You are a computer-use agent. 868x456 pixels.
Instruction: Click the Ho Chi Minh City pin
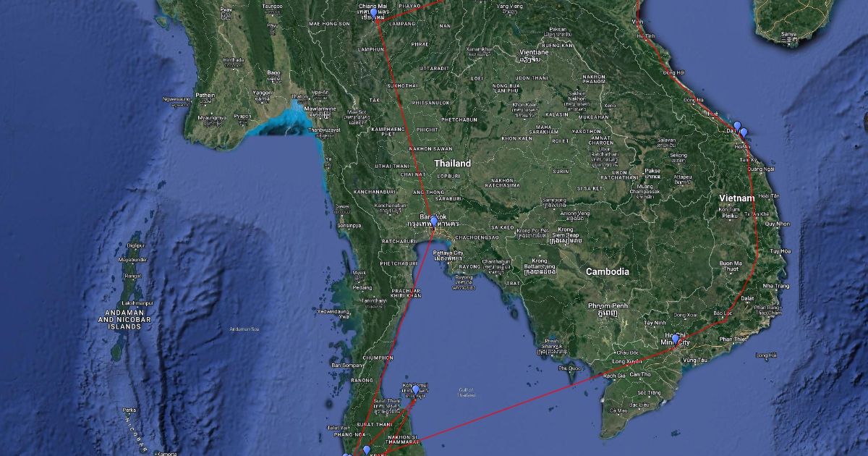pos(676,339)
